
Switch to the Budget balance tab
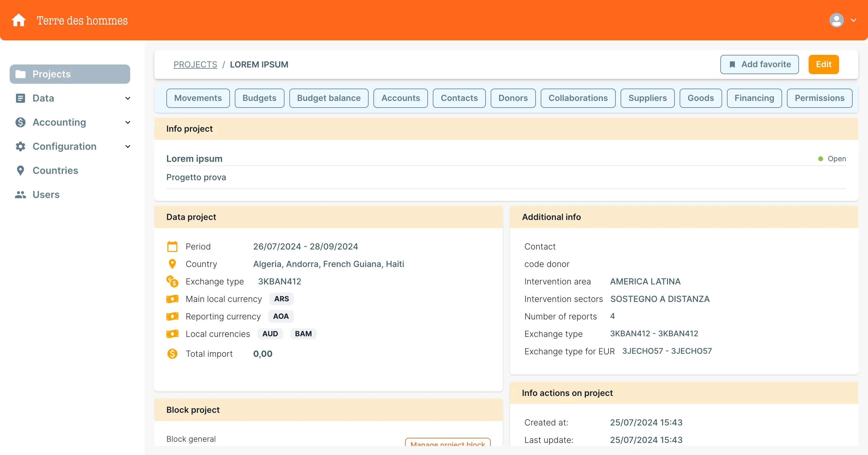coord(329,98)
